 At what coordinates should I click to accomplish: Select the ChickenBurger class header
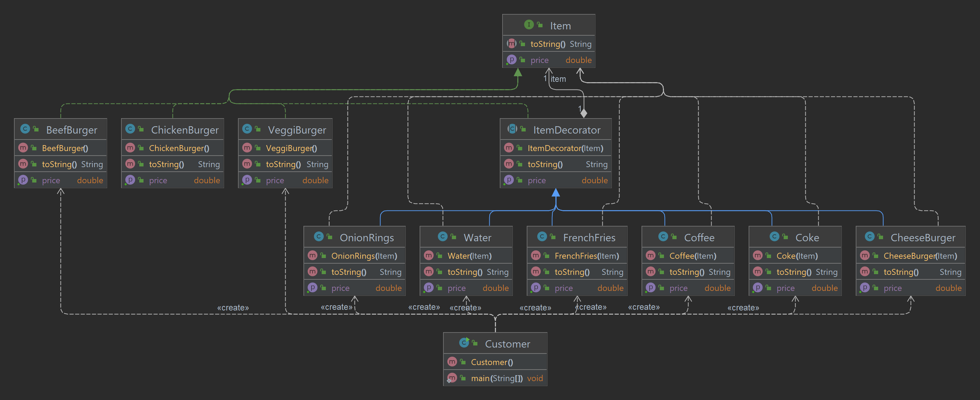tap(184, 130)
